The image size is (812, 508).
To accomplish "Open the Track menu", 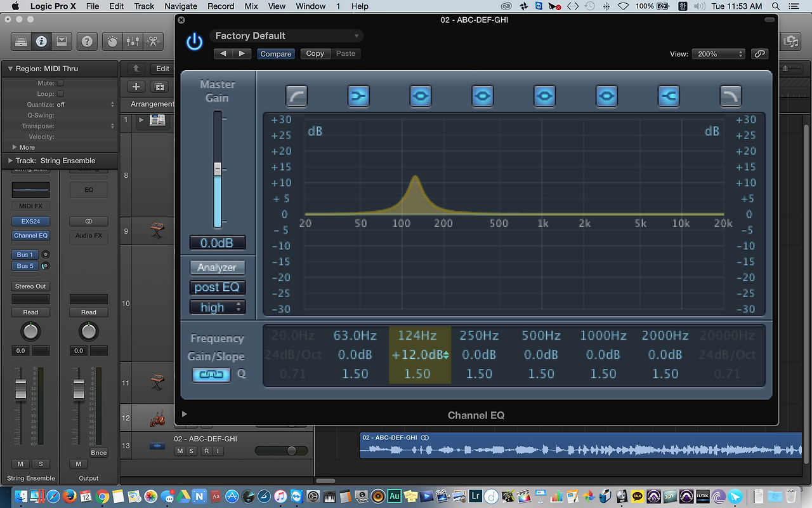I will coord(144,6).
